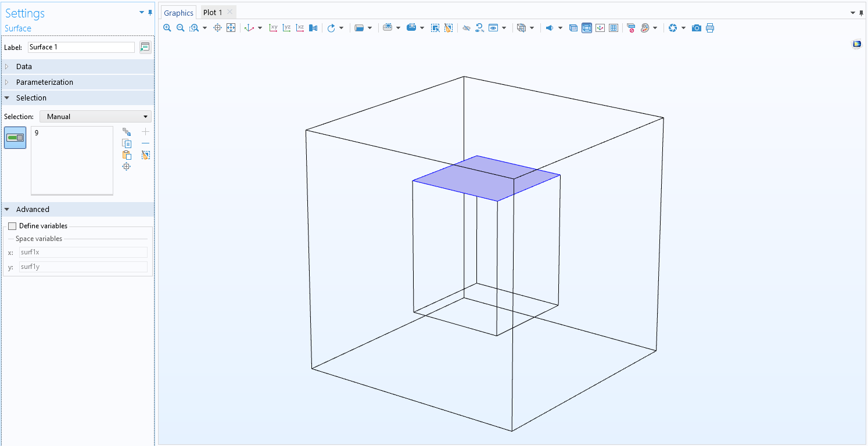868x446 pixels.
Task: Click the Zoom to Selection icon beside list
Action: pyautogui.click(x=127, y=167)
